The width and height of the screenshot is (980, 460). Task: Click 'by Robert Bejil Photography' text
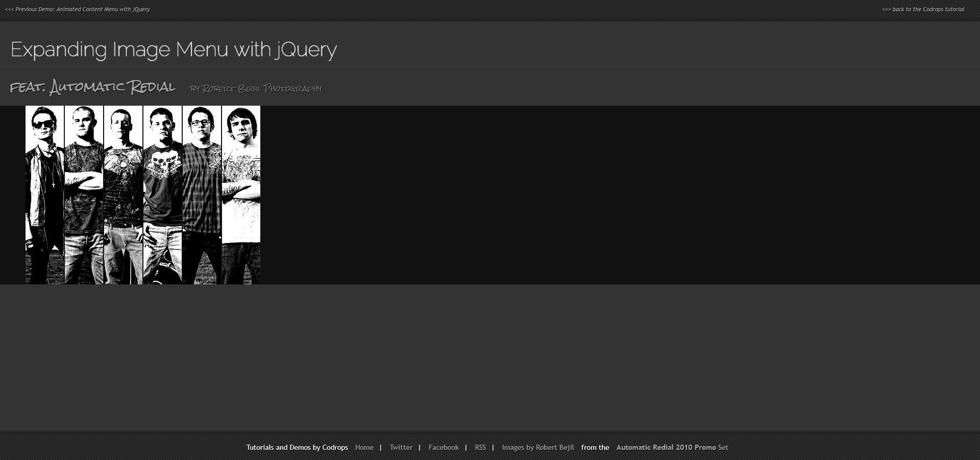[x=256, y=89]
